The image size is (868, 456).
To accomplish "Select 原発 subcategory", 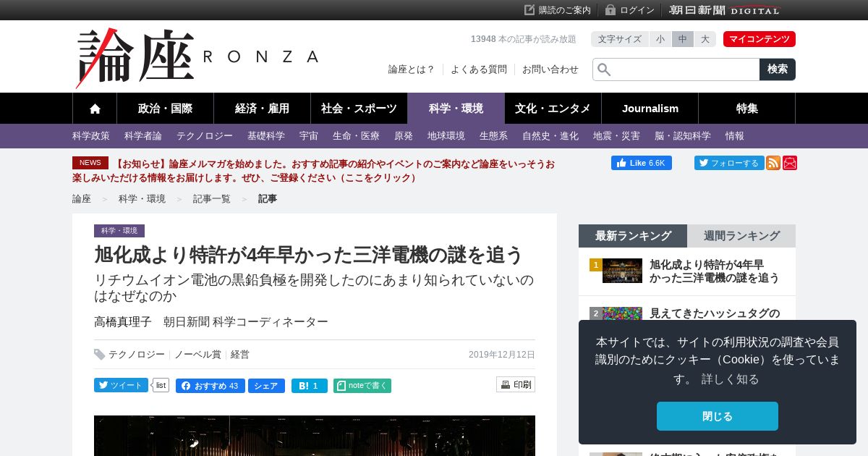I will [404, 136].
